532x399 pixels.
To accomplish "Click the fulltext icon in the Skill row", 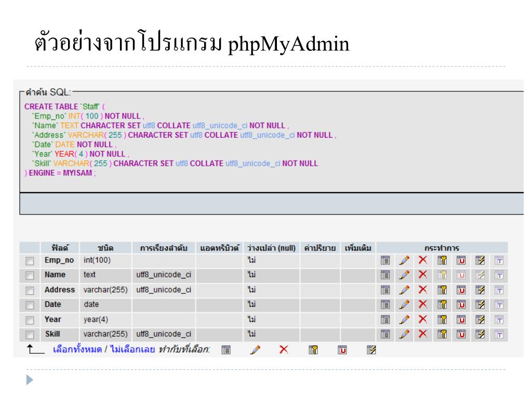I will click(499, 335).
